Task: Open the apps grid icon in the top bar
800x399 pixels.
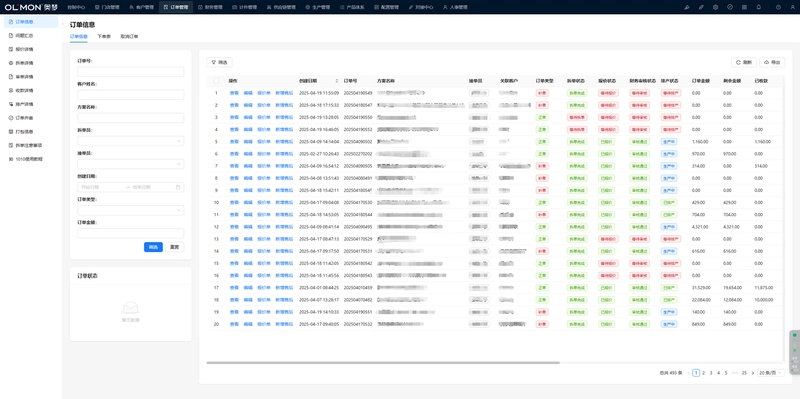Action: click(744, 7)
